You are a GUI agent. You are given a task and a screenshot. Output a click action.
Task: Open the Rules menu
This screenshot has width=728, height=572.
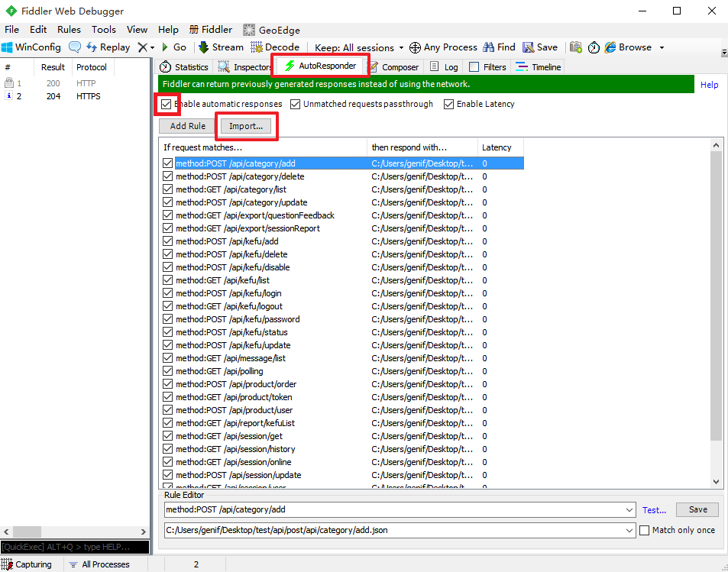point(70,30)
